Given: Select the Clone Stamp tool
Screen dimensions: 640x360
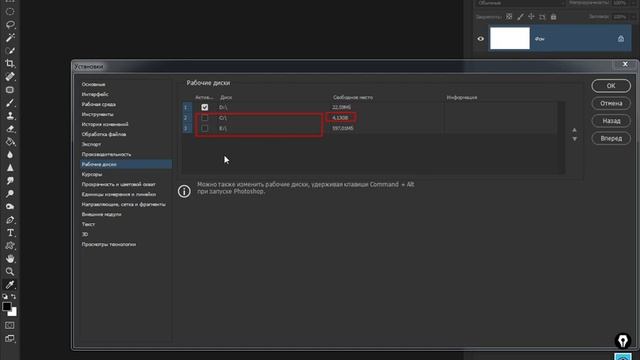Looking at the screenshot, I should coord(10,116).
